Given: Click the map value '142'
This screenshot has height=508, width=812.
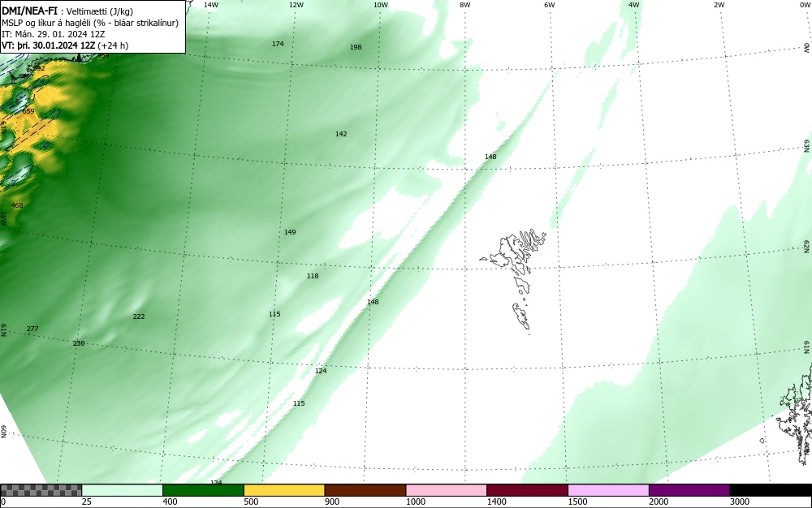Looking at the screenshot, I should [341, 134].
